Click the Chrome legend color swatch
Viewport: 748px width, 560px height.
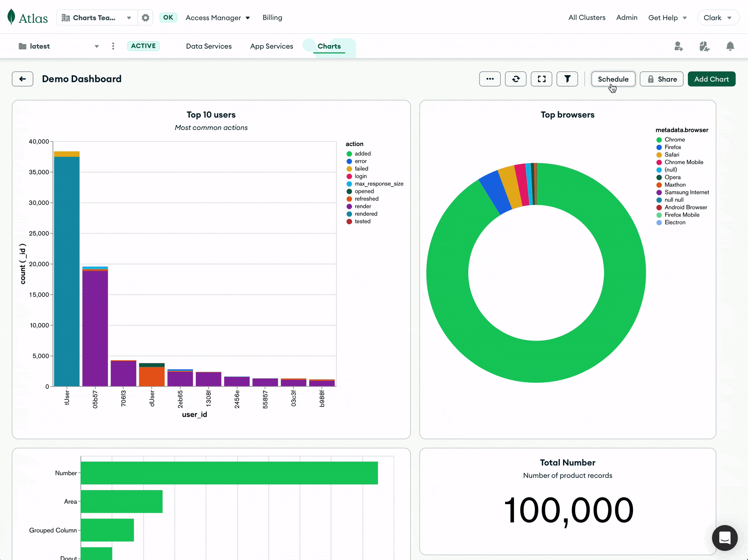(x=659, y=140)
